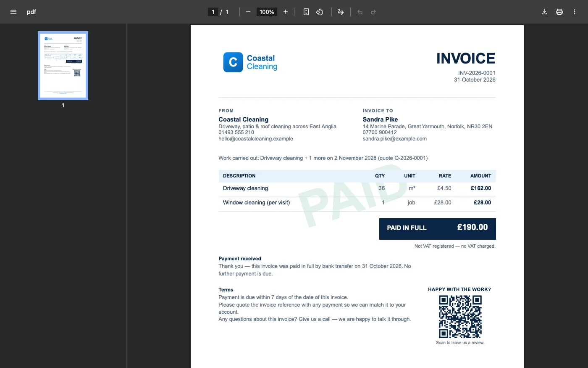Click the £28.00 bold amount
This screenshot has width=588, height=368.
coord(483,203)
